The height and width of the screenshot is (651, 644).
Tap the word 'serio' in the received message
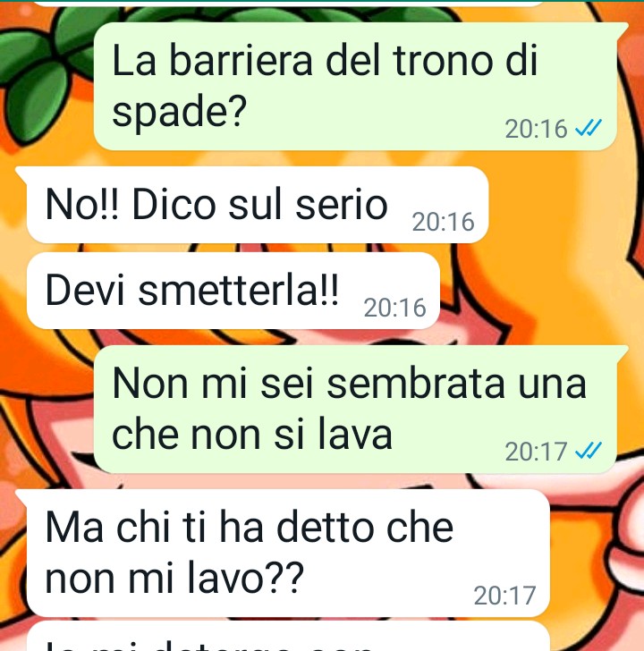click(342, 204)
